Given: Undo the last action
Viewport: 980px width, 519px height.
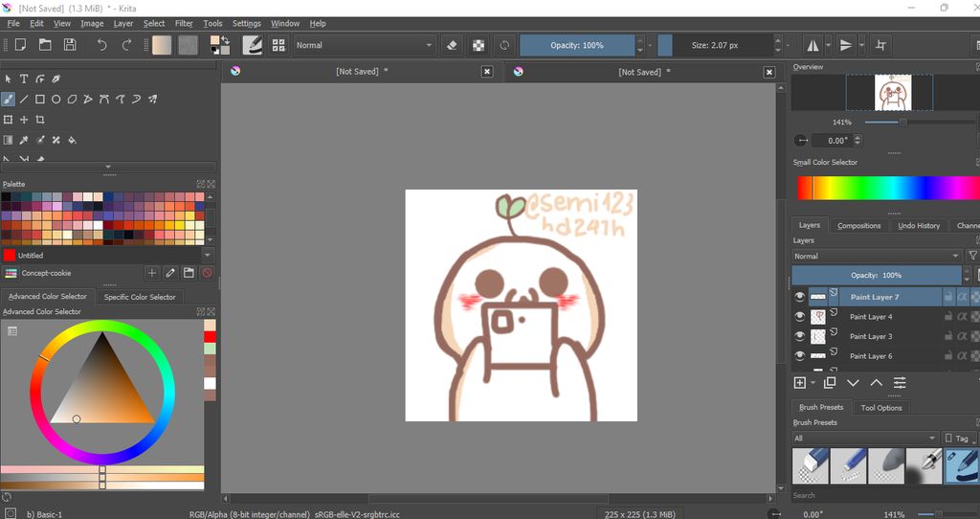Looking at the screenshot, I should click(x=101, y=45).
